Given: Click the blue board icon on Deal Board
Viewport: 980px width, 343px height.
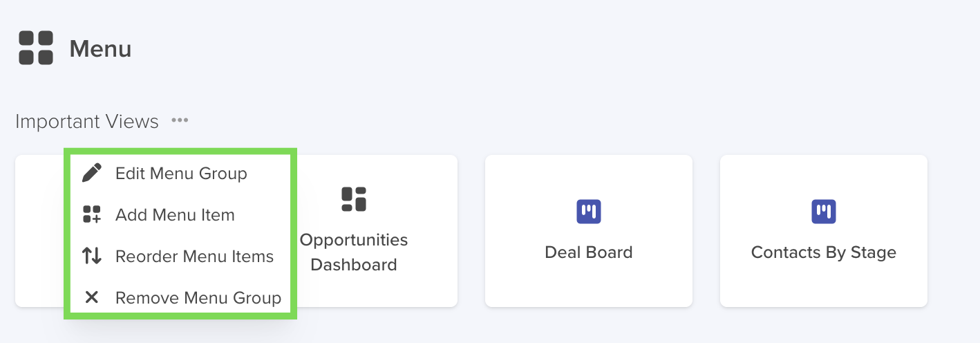Looking at the screenshot, I should pos(589,211).
